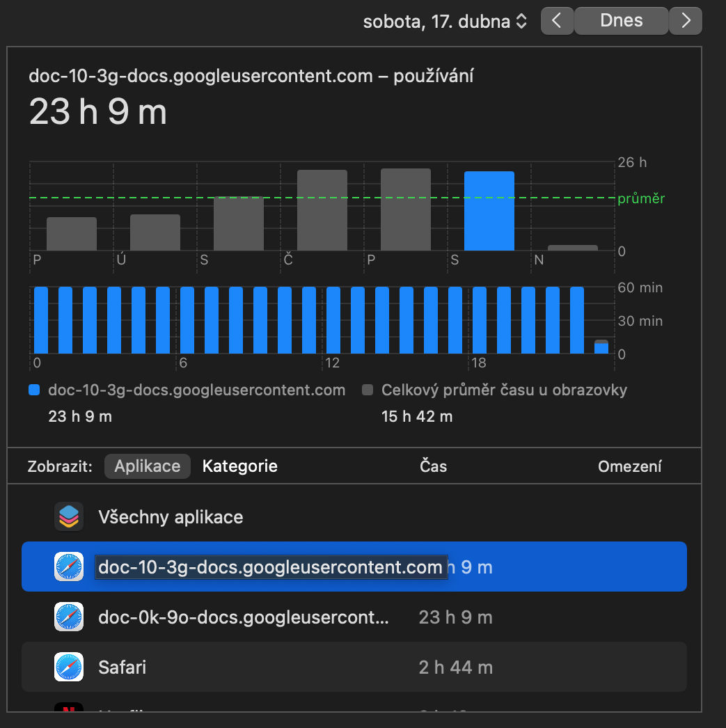The height and width of the screenshot is (728, 726).
Task: Open the date picker showing sobota, 17. dubna
Action: tap(445, 22)
